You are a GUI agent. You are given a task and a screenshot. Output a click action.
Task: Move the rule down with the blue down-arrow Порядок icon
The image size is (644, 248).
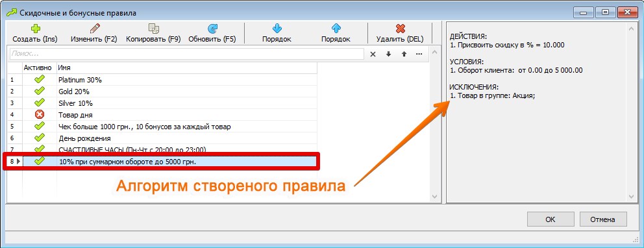(277, 29)
